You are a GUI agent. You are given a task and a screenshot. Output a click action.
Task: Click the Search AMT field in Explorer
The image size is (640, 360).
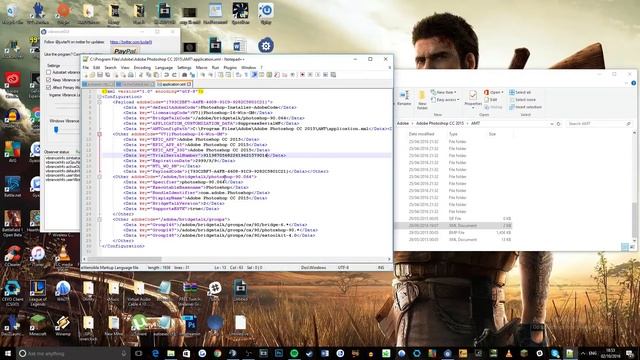pyautogui.click(x=598, y=123)
